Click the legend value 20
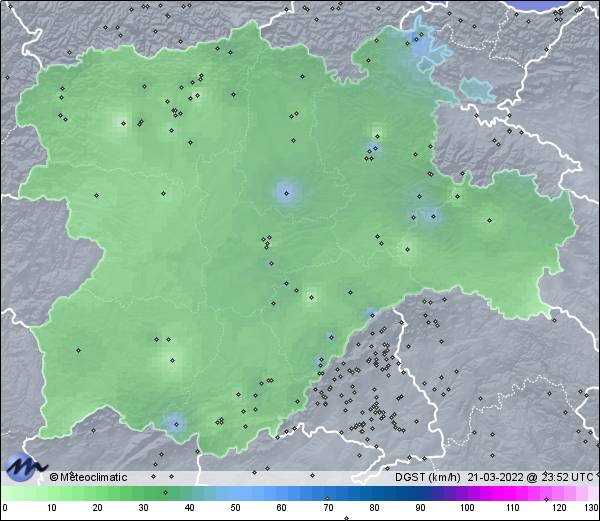This screenshot has width=600, height=521. click(x=97, y=508)
